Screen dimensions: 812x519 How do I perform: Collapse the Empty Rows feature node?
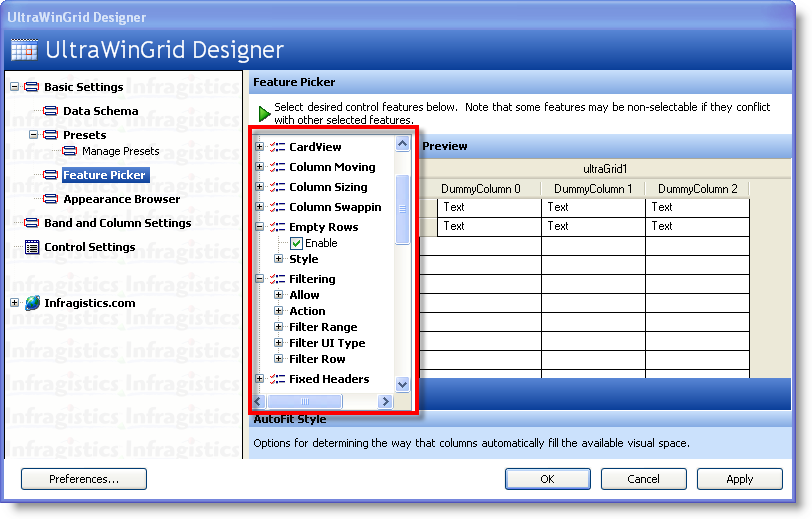coord(260,227)
